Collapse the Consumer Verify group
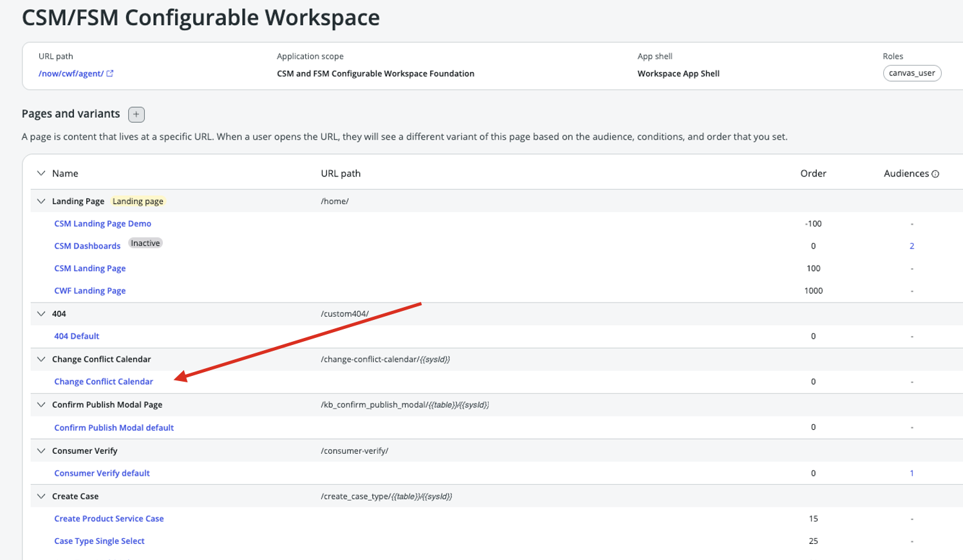This screenshot has width=963, height=560. click(x=41, y=451)
